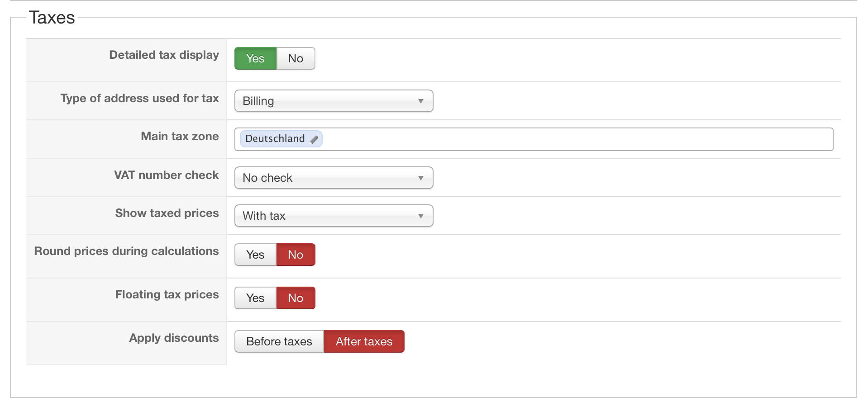Image resolution: width=868 pixels, height=406 pixels.
Task: Click the Show taxed prices label
Action: click(167, 213)
